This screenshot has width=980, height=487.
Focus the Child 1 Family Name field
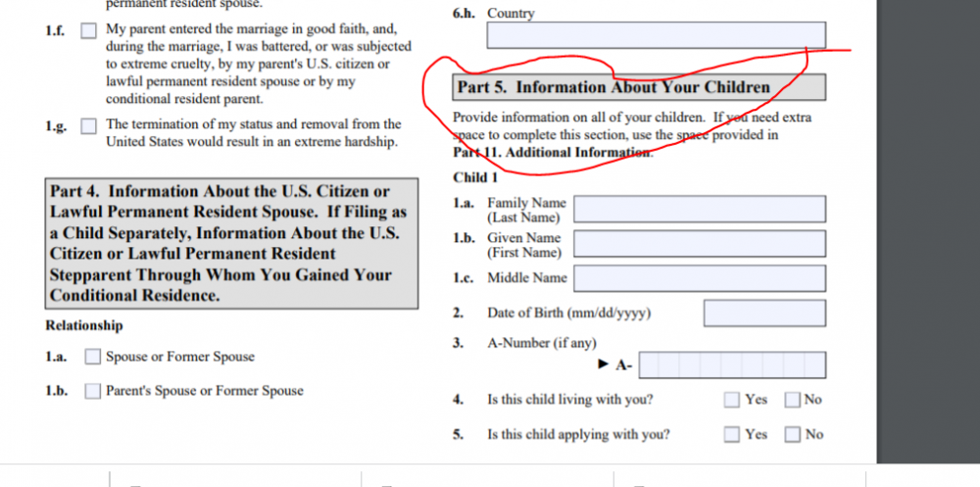coord(699,210)
